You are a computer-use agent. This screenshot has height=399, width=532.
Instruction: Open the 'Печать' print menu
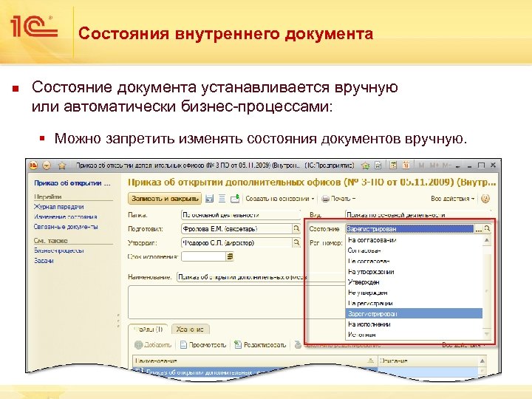click(x=338, y=199)
